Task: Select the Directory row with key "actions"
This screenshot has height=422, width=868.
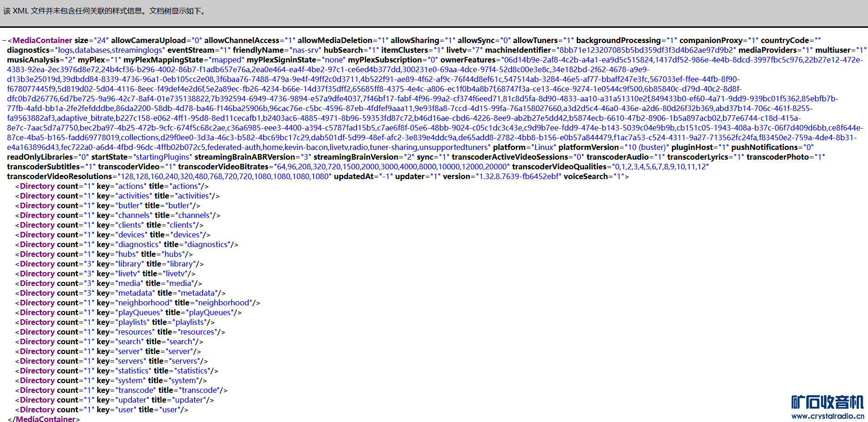Action: 112,186
